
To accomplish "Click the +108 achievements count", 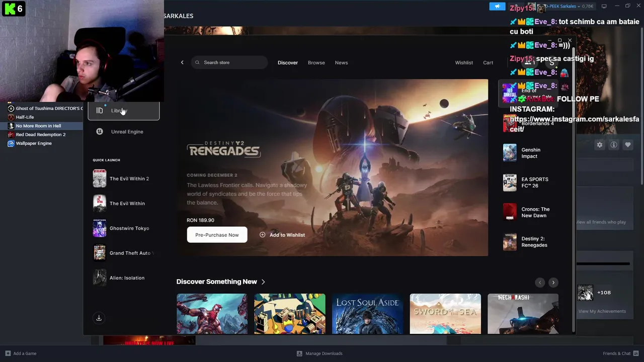I will (x=604, y=293).
